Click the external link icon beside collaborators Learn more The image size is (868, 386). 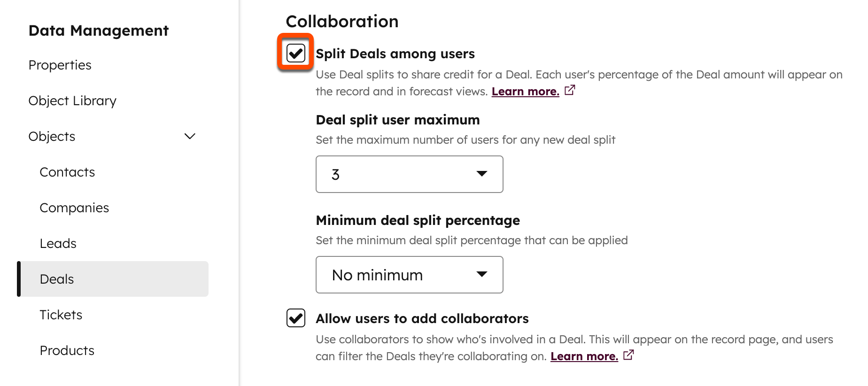point(628,356)
